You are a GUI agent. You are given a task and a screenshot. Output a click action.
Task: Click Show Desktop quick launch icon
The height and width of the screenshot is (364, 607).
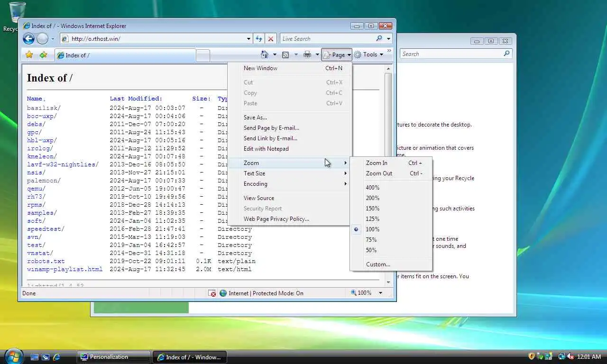35,357
